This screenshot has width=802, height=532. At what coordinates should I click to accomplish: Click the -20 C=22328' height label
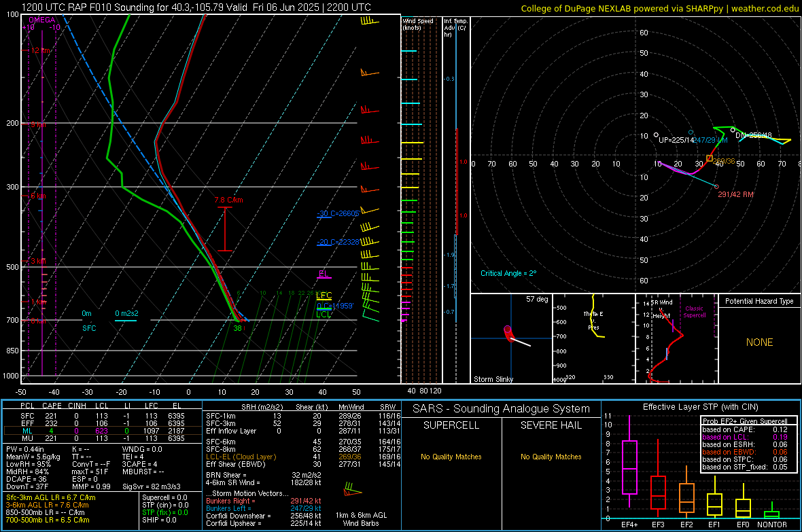coord(338,242)
